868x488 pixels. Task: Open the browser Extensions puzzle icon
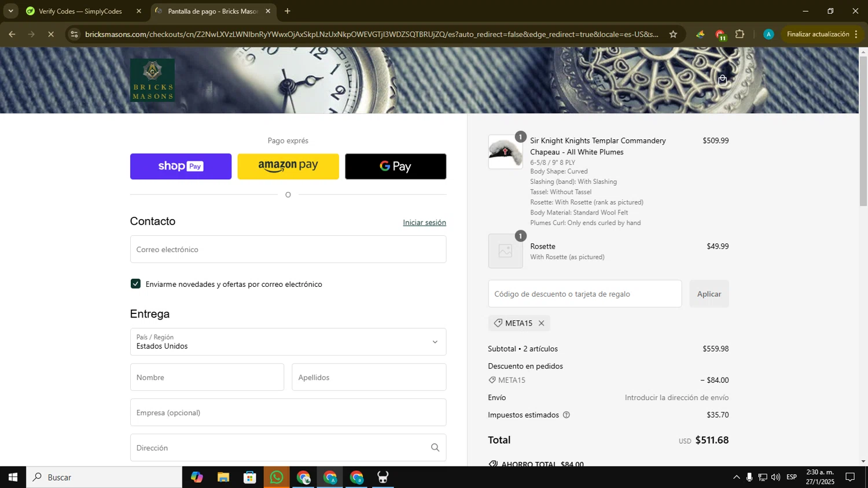pos(740,34)
